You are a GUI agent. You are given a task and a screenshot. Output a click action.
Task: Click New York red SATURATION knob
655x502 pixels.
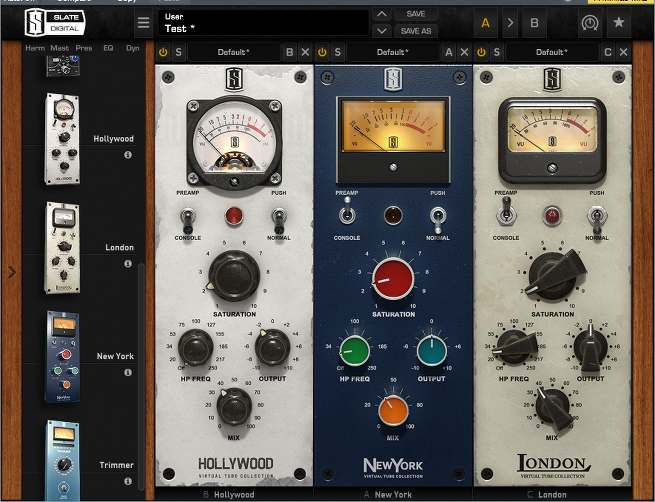tap(393, 279)
